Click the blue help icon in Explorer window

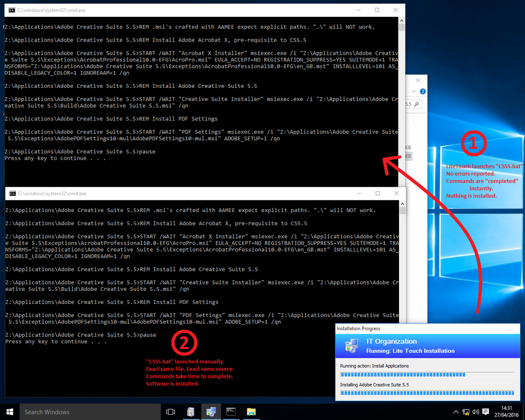tap(423, 91)
